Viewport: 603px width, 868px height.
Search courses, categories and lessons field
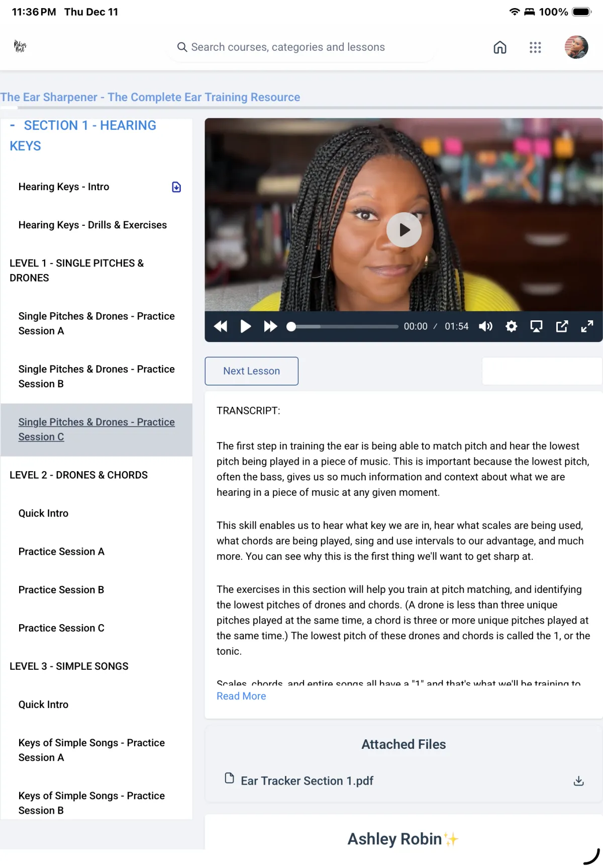301,47
